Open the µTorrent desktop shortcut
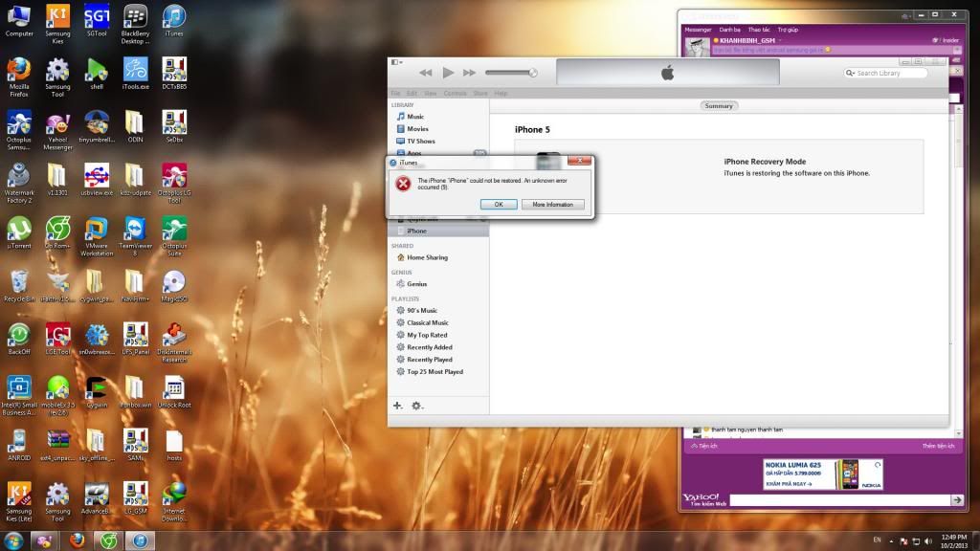Viewport: 980px width, 551px height. click(x=19, y=233)
